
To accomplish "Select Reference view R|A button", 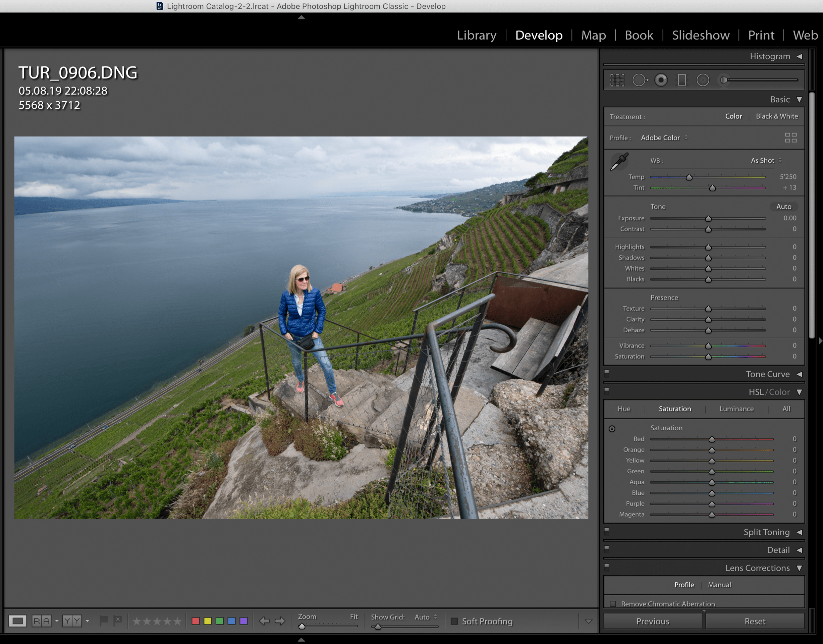I will point(42,621).
